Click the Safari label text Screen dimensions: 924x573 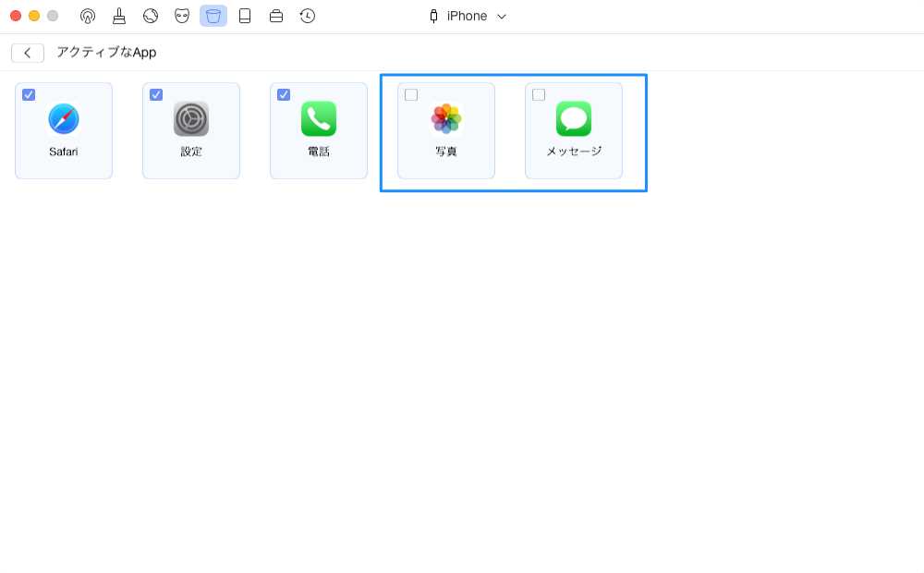[x=64, y=152]
